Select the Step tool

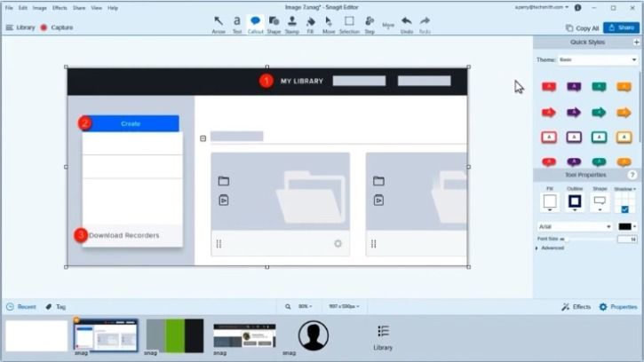(370, 25)
